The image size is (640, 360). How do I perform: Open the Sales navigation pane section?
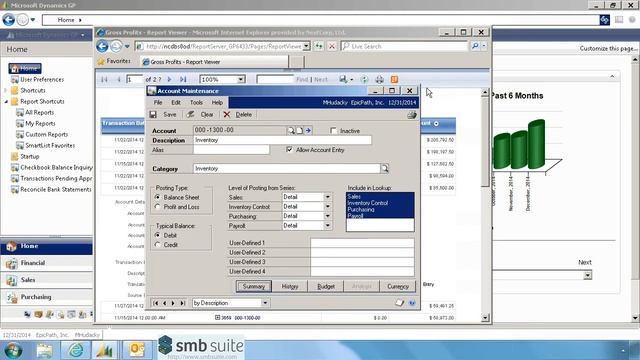click(47, 280)
